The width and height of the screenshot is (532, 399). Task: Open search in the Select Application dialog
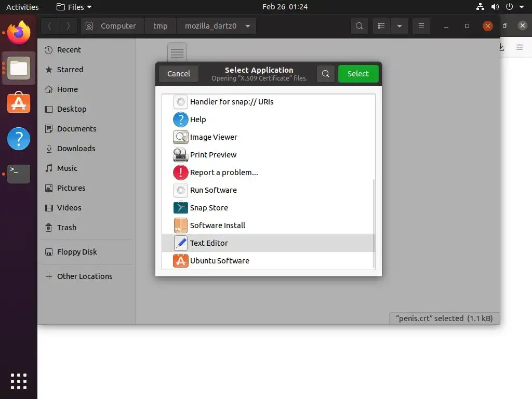pos(325,74)
